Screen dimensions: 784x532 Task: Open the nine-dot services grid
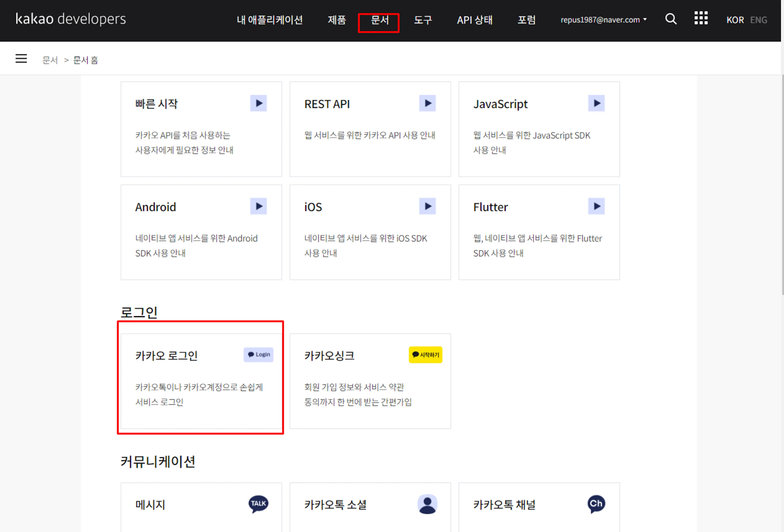(x=701, y=18)
